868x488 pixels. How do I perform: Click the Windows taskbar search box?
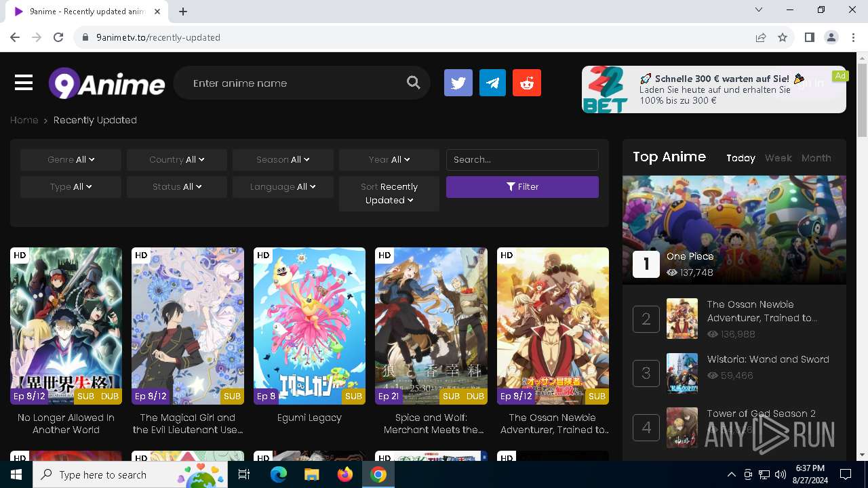point(132,474)
